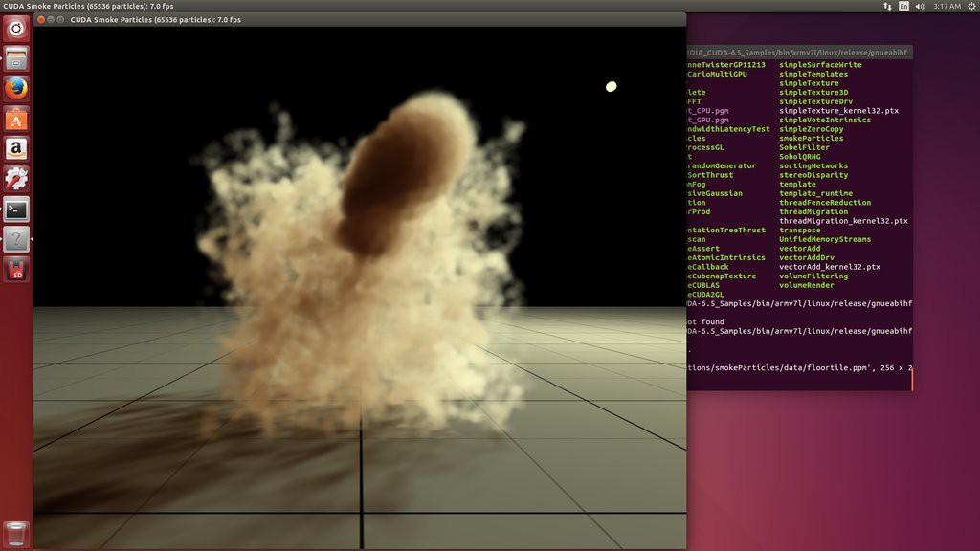
Task: Click the smoke window title bar text
Action: pyautogui.click(x=156, y=20)
